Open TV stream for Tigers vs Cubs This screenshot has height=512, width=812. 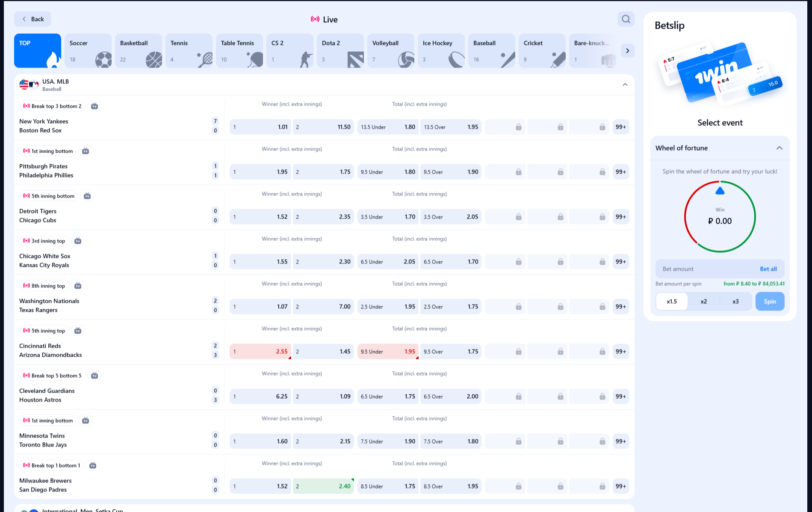[87, 196]
